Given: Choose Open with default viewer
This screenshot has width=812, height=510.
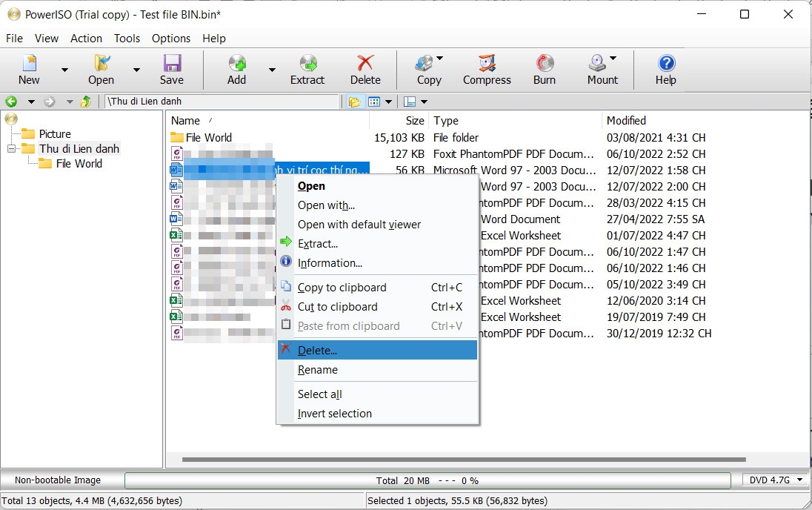Looking at the screenshot, I should [x=377, y=225].
